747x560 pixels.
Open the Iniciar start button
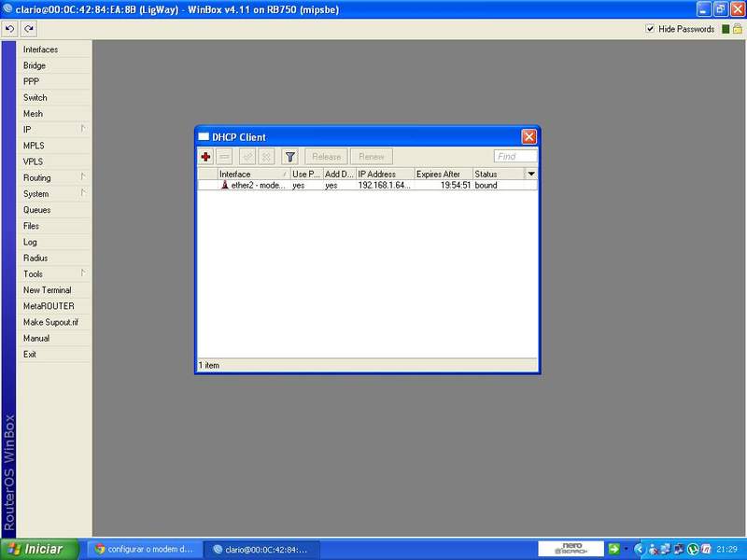tap(39, 549)
